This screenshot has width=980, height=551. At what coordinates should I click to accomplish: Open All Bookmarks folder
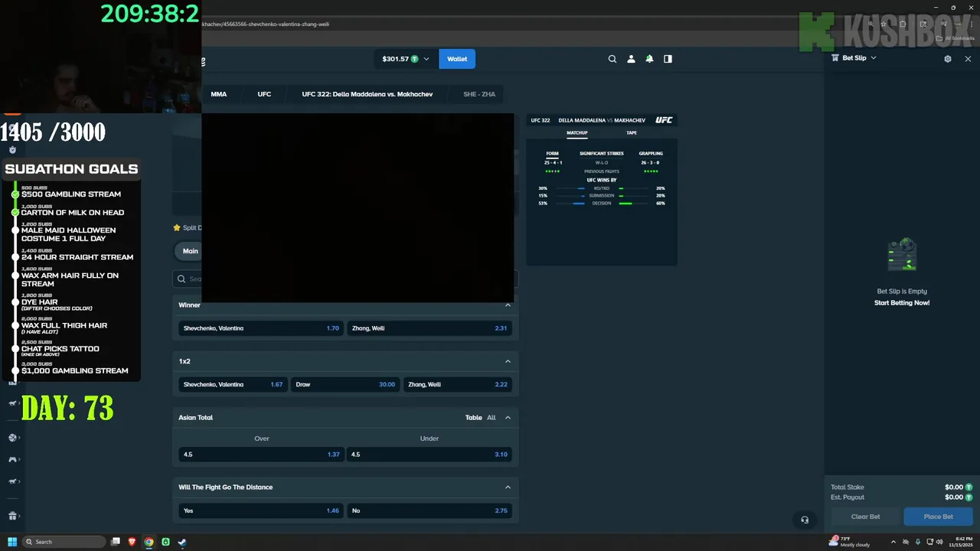tap(956, 37)
